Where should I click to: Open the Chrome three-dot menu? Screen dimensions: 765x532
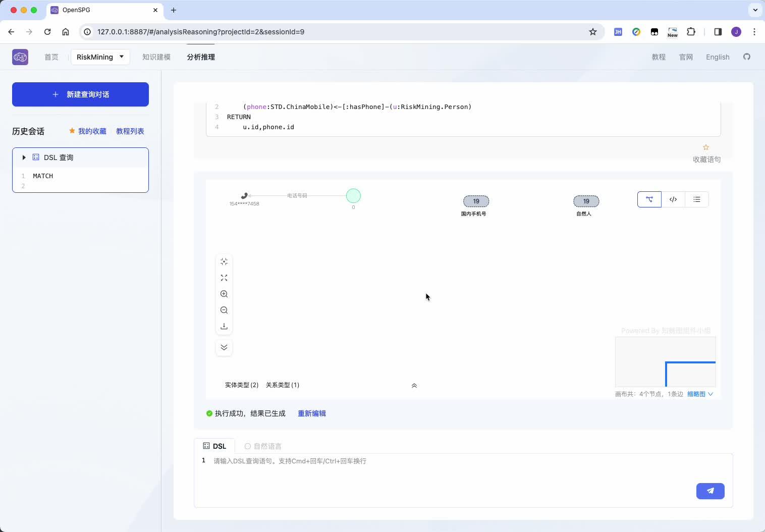(754, 32)
